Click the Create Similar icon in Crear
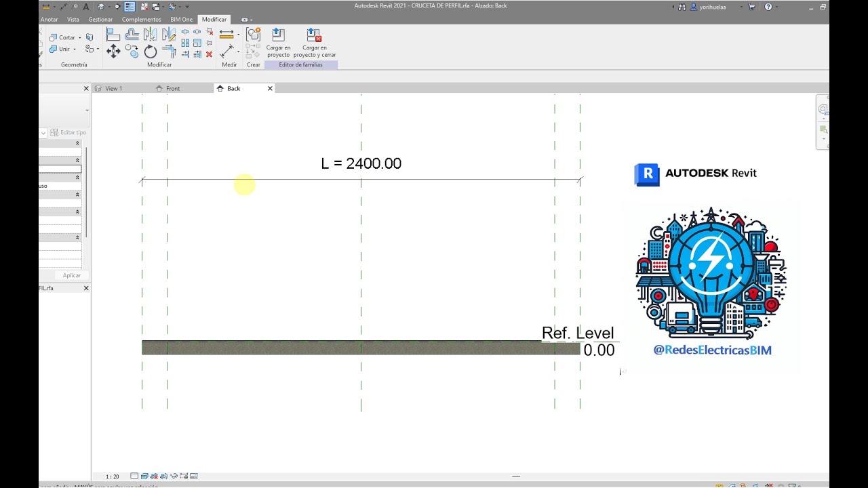The width and height of the screenshot is (868, 488). (253, 35)
